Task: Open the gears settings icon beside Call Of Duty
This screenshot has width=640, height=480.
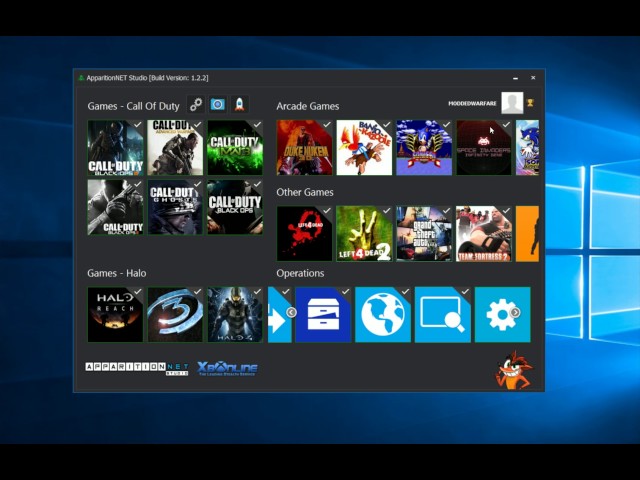Action: 196,104
